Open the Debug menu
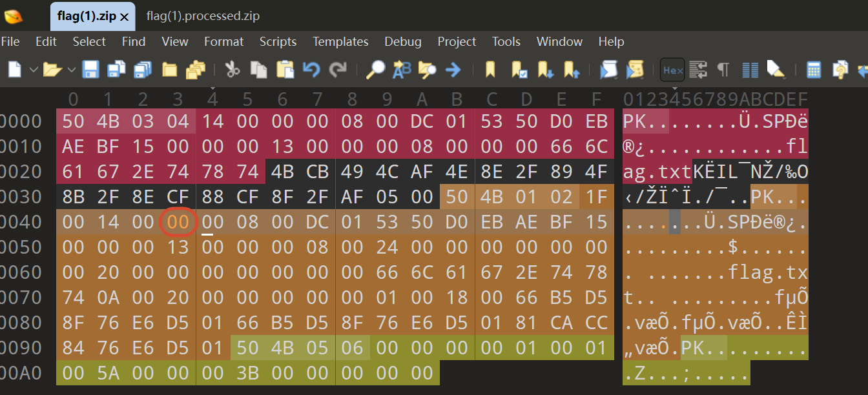Screen dimensions: 868x395 [403, 41]
